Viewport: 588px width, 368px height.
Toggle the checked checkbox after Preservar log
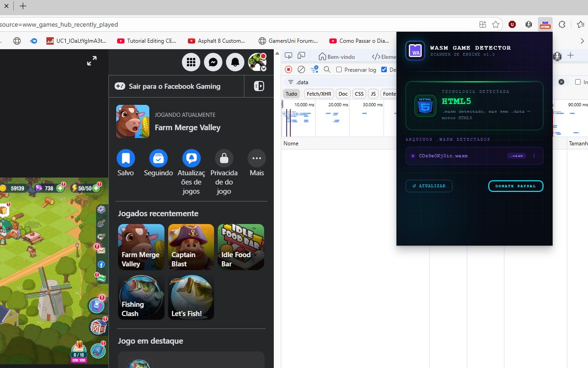[x=384, y=69]
